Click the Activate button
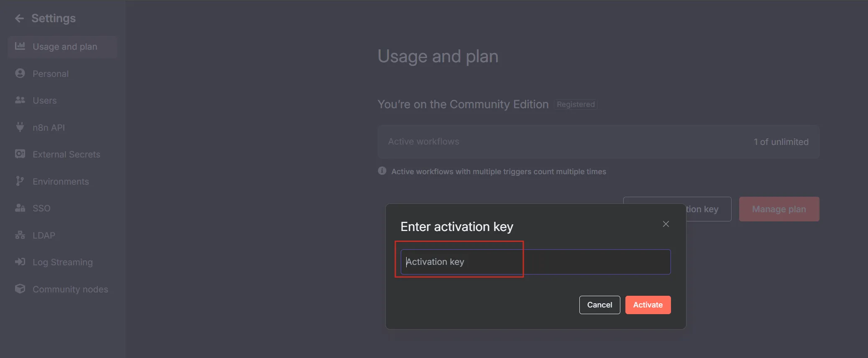The image size is (868, 358). (x=648, y=305)
